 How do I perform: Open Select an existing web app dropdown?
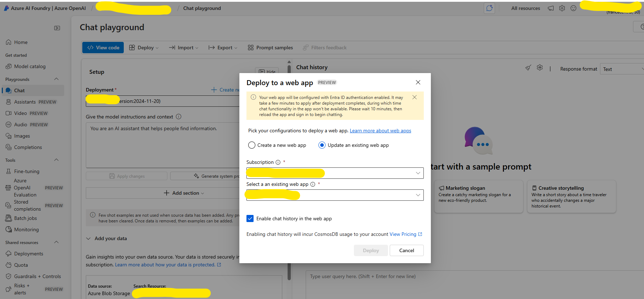(x=335, y=195)
